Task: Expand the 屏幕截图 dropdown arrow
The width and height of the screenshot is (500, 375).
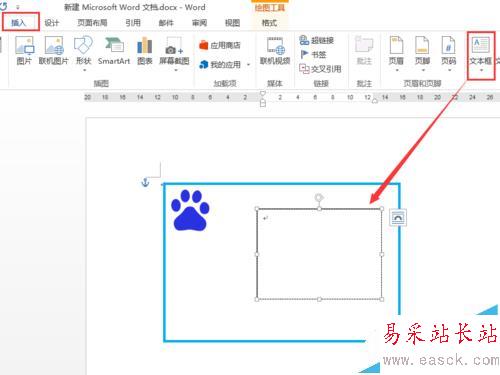Action: 176,70
